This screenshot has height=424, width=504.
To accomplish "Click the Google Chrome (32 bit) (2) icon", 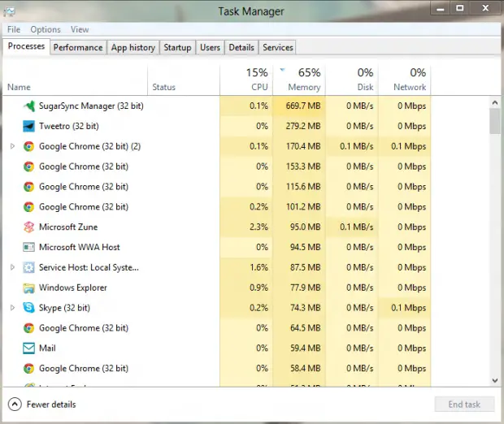I will coord(29,146).
